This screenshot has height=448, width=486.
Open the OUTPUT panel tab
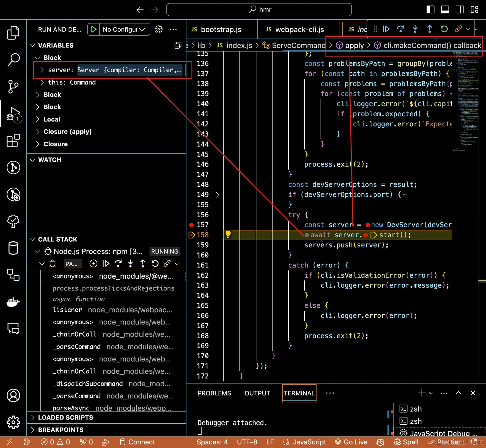tap(257, 393)
